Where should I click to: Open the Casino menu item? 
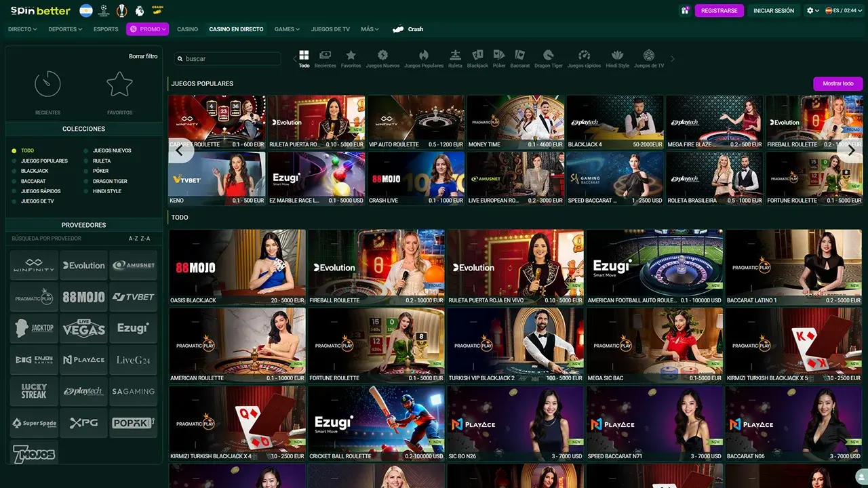[188, 29]
